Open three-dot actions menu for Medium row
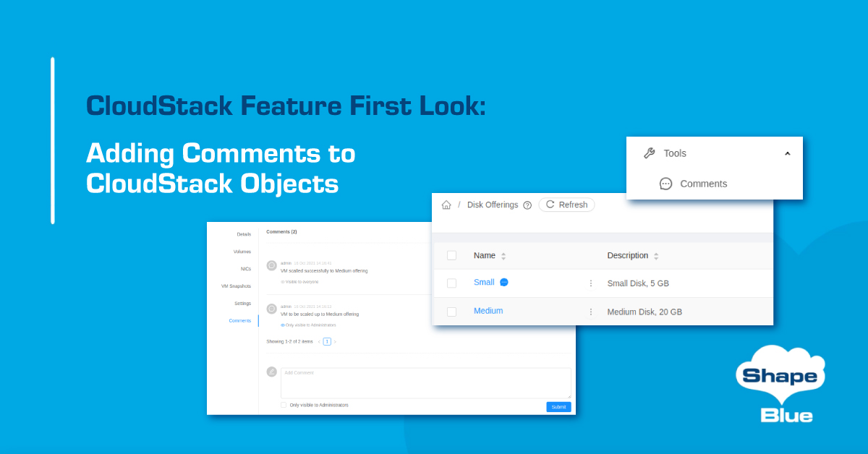Image resolution: width=868 pixels, height=454 pixels. click(590, 312)
